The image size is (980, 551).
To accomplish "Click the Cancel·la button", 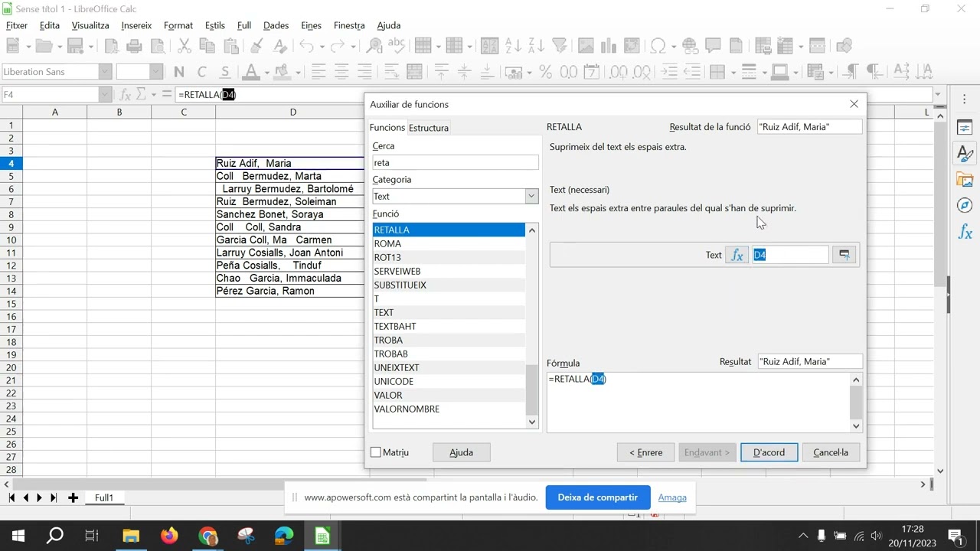I will tap(831, 452).
